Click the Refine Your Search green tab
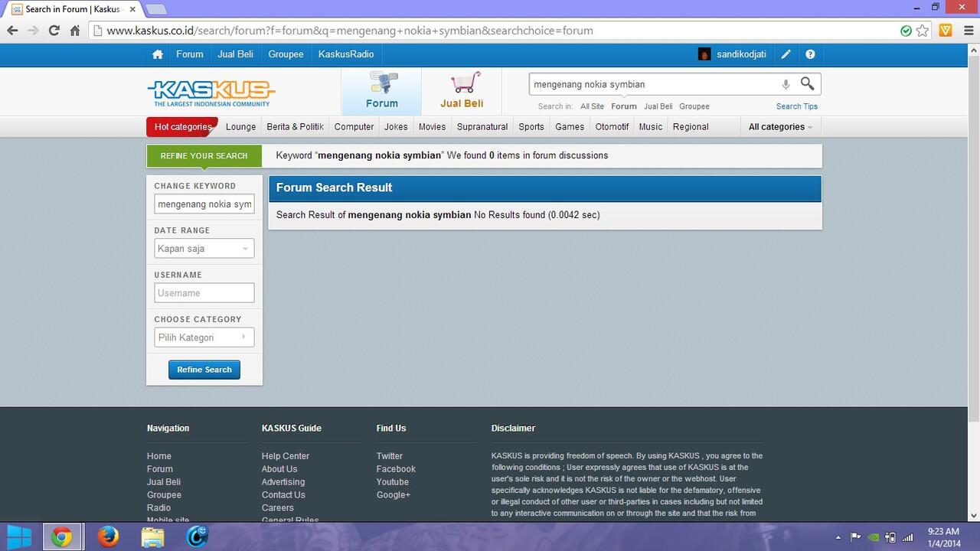This screenshot has width=980, height=551. coord(204,156)
